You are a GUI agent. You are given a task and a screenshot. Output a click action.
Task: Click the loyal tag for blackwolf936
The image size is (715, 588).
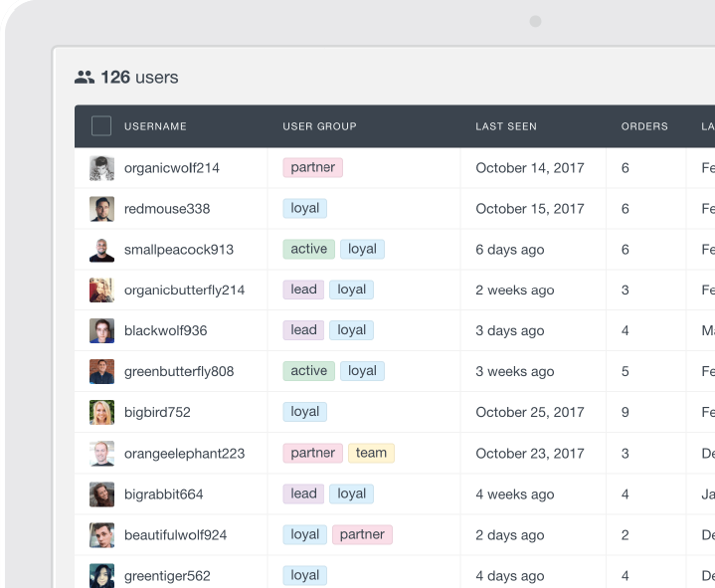[x=352, y=330]
